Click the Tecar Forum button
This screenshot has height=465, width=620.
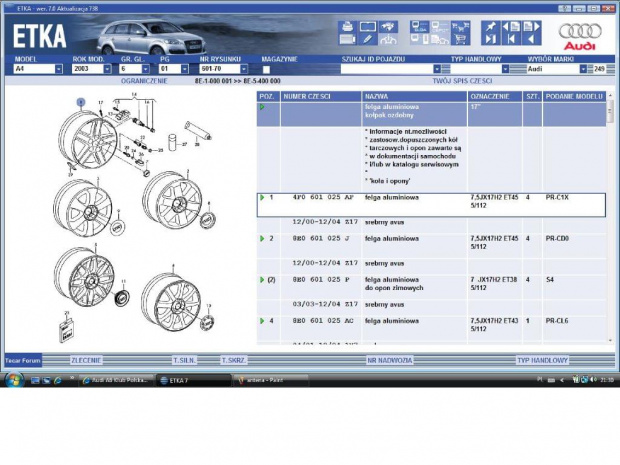[x=23, y=361]
